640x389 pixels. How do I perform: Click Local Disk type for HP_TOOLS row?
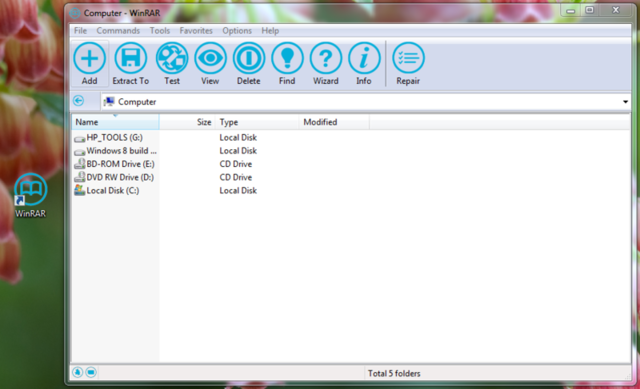[238, 138]
